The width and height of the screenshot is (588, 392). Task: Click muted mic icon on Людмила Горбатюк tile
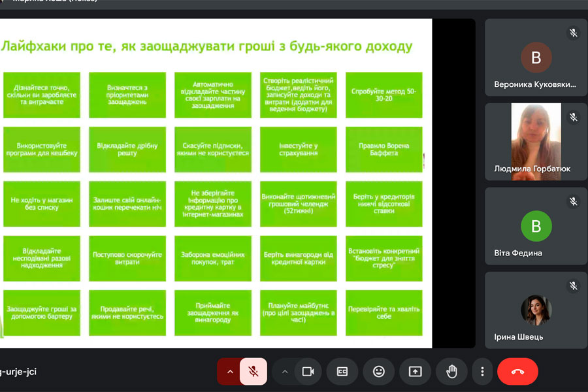coord(574,117)
